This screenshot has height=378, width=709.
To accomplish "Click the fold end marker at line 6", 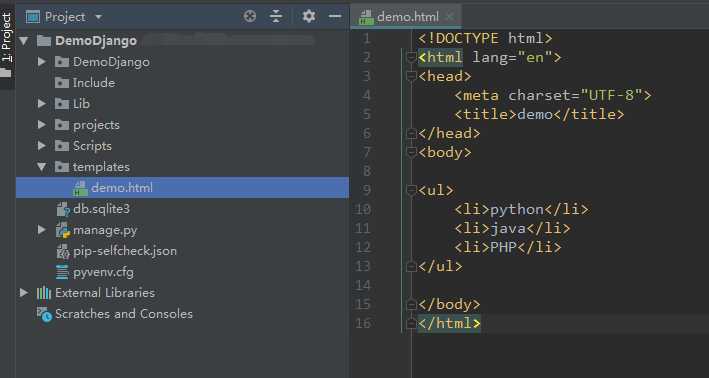I will [411, 133].
